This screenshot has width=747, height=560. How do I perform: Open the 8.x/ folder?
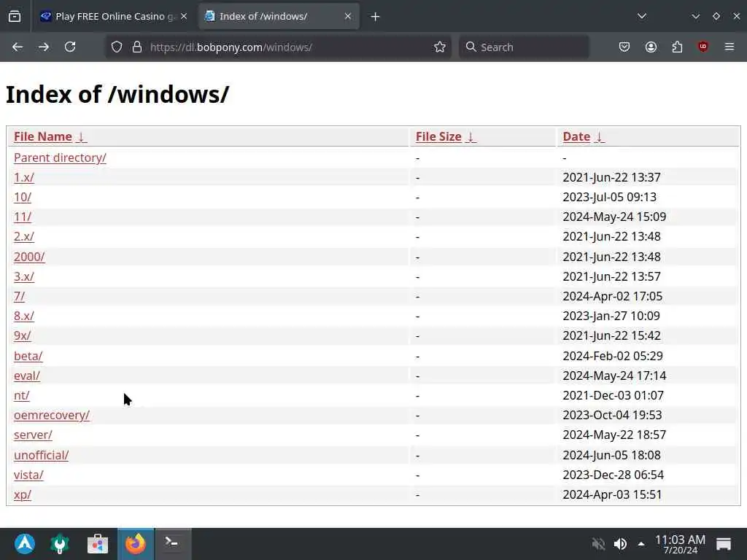[x=24, y=316]
